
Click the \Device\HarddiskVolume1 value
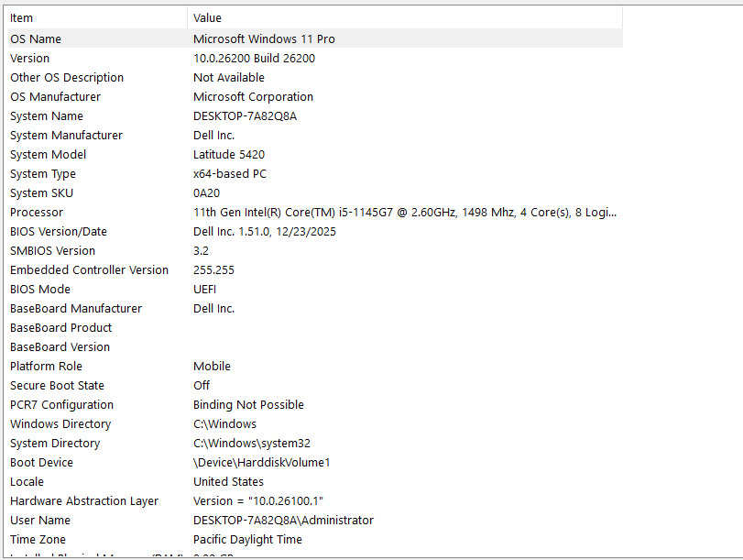pyautogui.click(x=262, y=462)
